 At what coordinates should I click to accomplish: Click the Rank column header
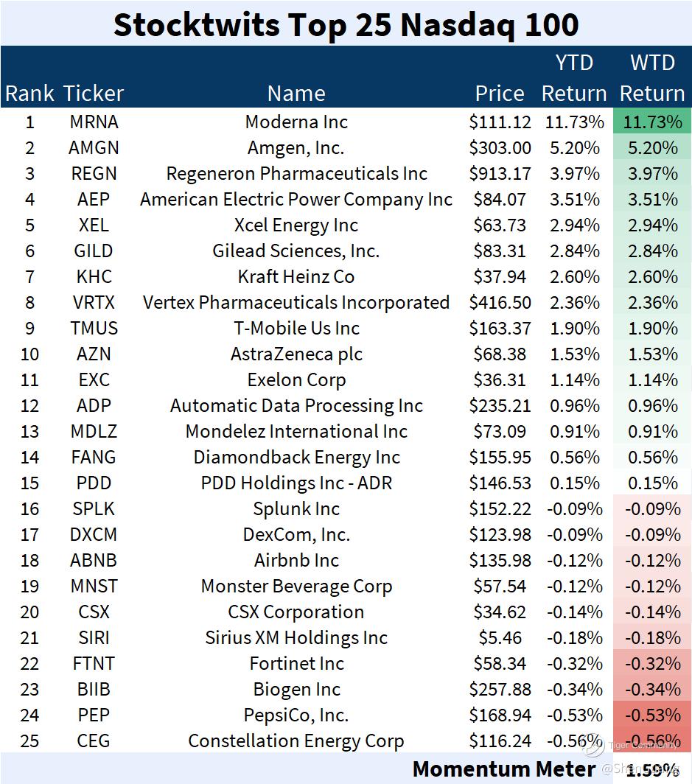(x=29, y=94)
